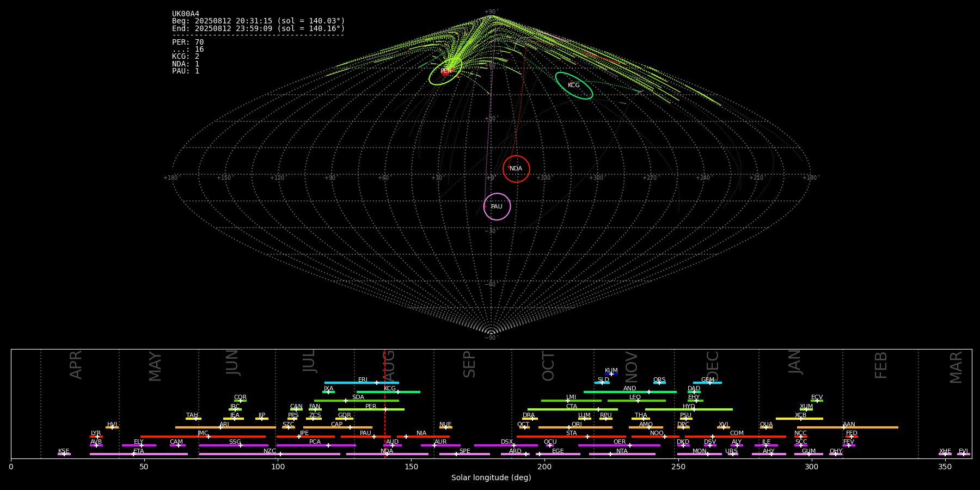This screenshot has width=980, height=490.
Task: Click the AUG month label
Action: click(x=389, y=366)
